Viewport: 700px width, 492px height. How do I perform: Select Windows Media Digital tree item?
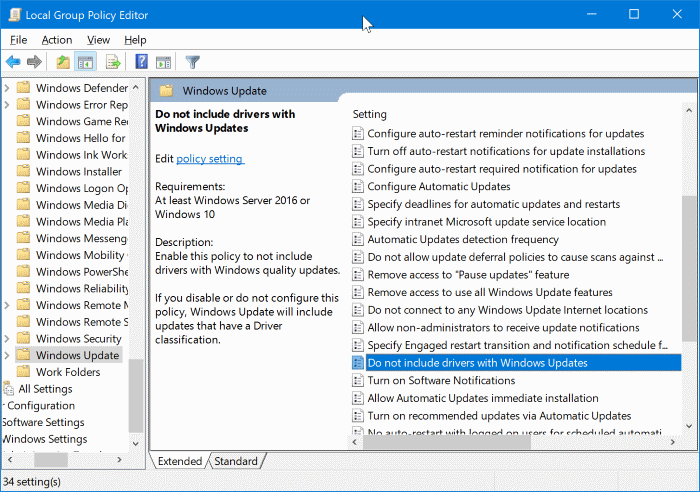click(82, 205)
